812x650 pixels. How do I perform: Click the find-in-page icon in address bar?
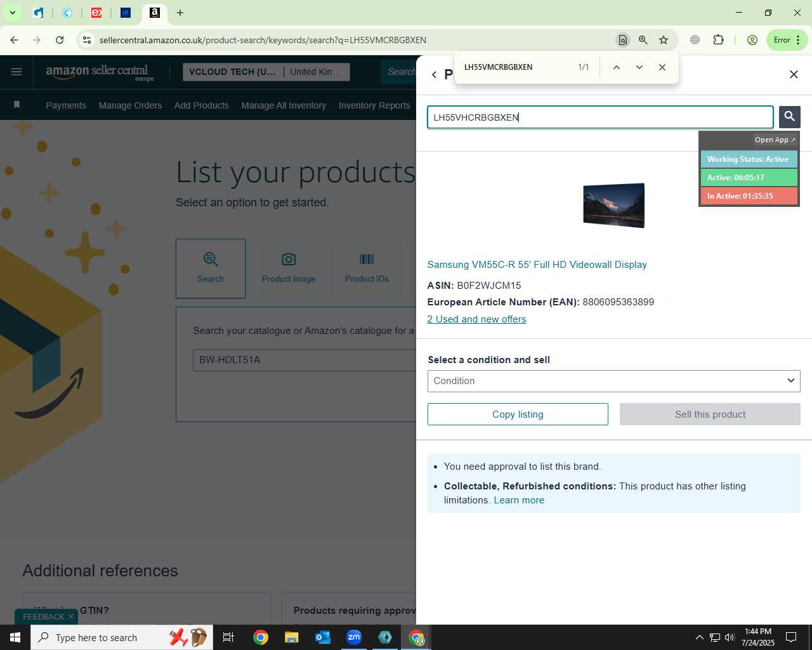tap(623, 40)
